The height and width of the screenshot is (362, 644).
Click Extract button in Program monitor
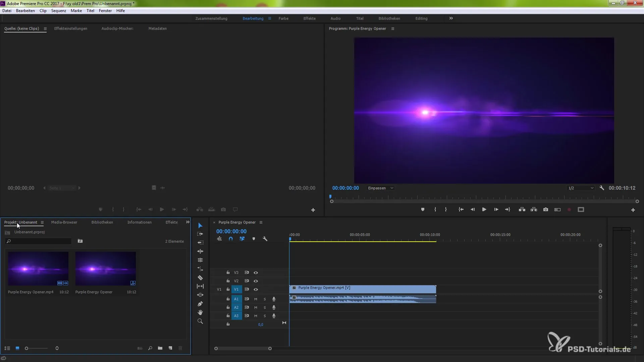click(x=534, y=209)
